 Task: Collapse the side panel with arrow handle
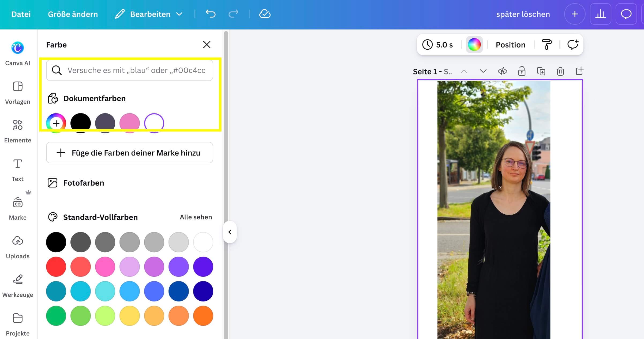coord(230,232)
